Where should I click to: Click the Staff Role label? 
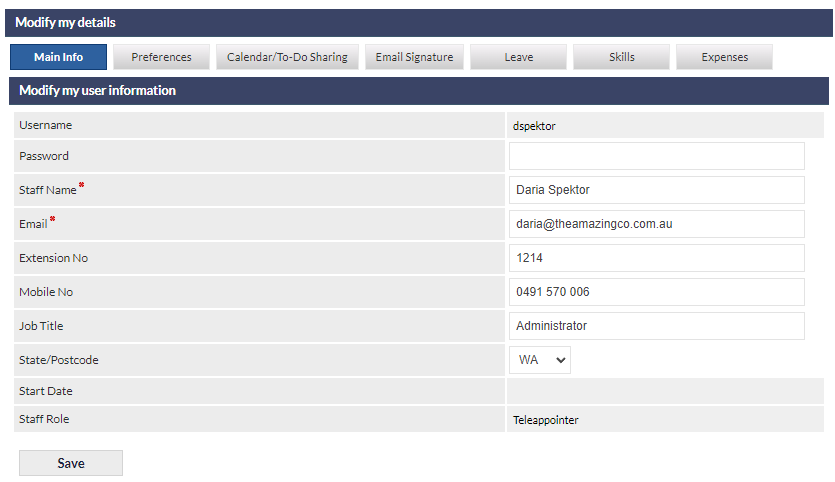pos(44,419)
